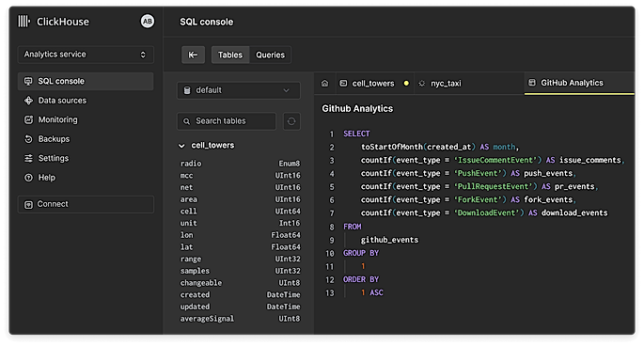Click toStartOfMonth in the query editor
The image size is (644, 346).
coord(392,147)
